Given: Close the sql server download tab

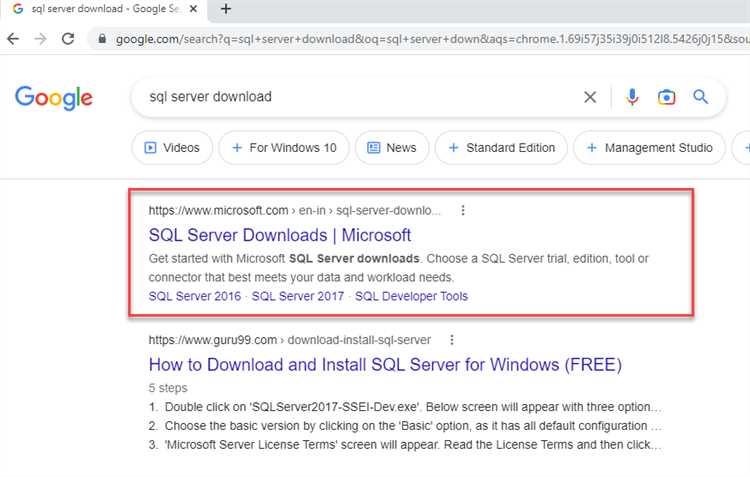Looking at the screenshot, I should pos(193,9).
